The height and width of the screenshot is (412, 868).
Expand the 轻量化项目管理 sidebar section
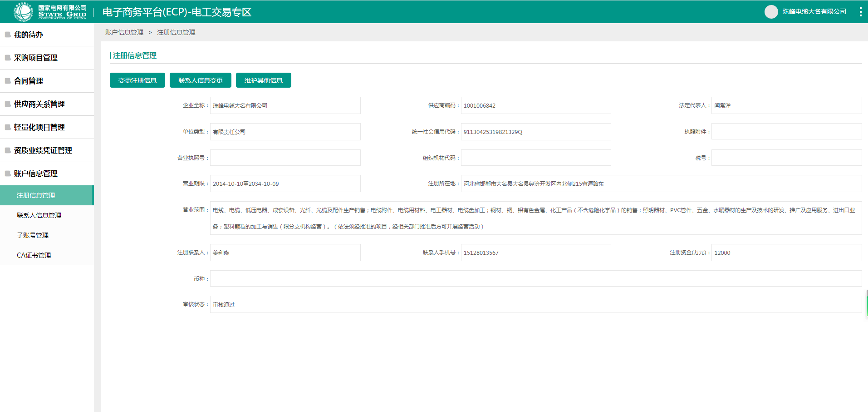[39, 127]
